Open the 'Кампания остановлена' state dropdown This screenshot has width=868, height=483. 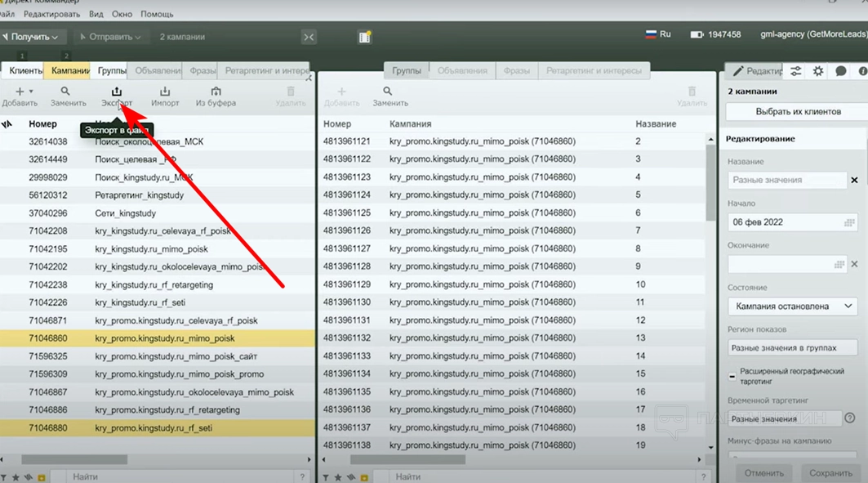click(x=792, y=306)
